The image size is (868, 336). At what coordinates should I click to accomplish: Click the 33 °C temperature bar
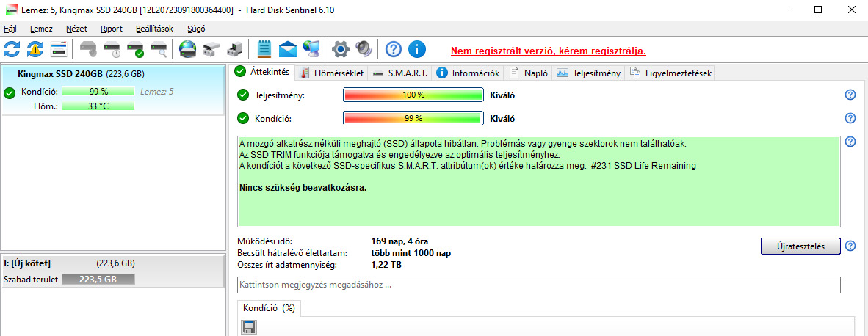point(98,106)
